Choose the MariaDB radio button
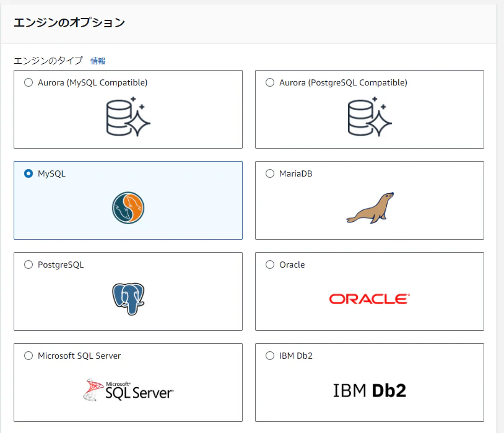Screen dimensions: 504x433 click(270, 173)
